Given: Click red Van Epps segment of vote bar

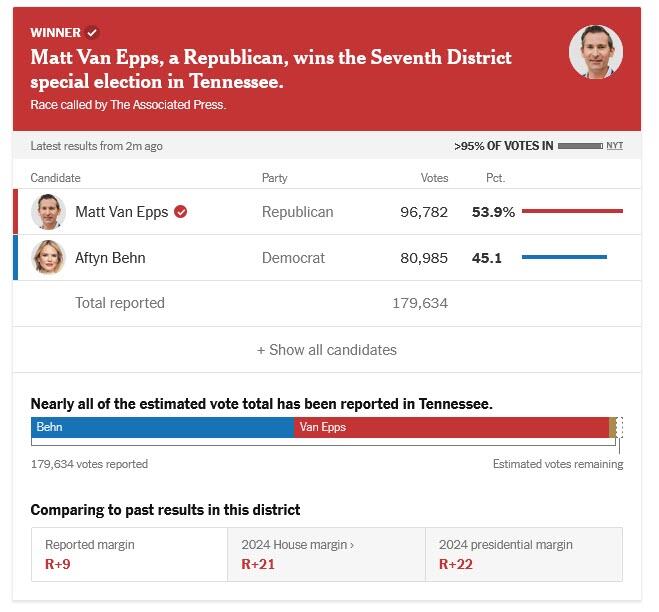Looking at the screenshot, I should (x=451, y=427).
